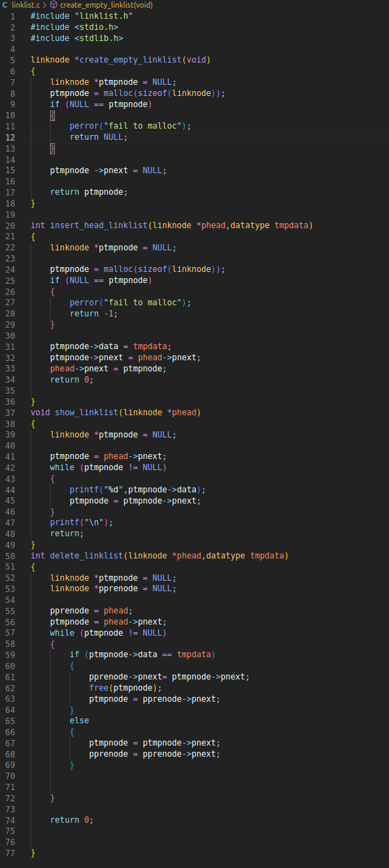This screenshot has width=389, height=868.
Task: Click 'pprenode->pnext= ptmpnode->pnext;' line
Action: (x=169, y=678)
